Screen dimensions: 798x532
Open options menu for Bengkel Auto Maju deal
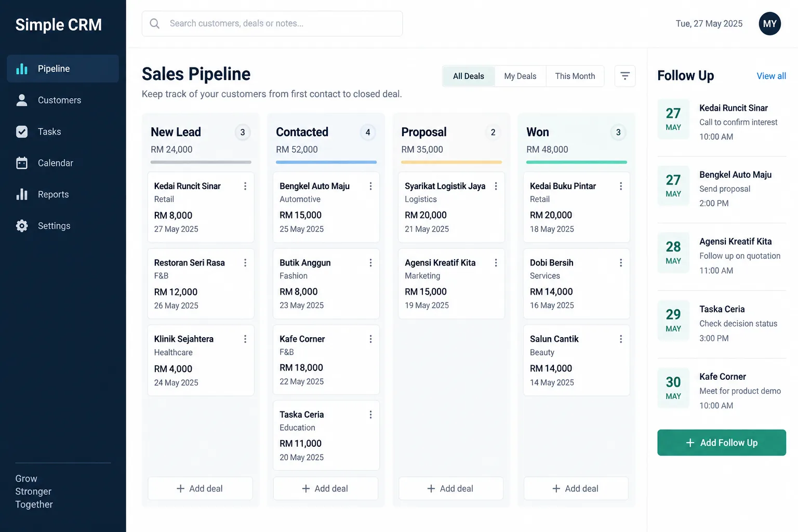[x=370, y=186]
